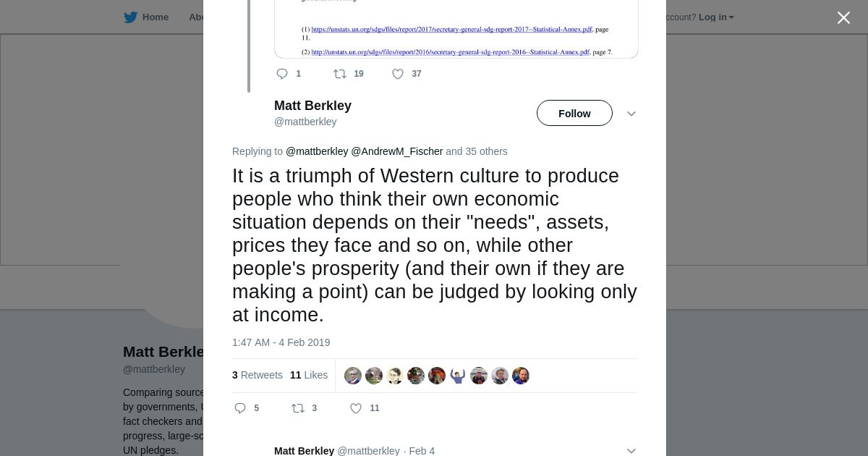The height and width of the screenshot is (456, 868).
Task: Open the @AndrewM_Fischer mention link
Action: tap(396, 151)
